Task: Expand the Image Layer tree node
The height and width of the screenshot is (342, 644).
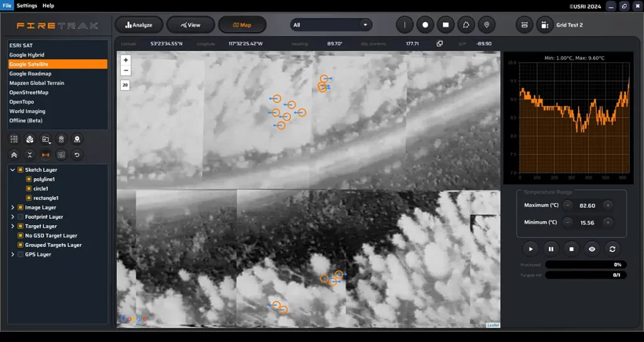Action: click(x=13, y=207)
